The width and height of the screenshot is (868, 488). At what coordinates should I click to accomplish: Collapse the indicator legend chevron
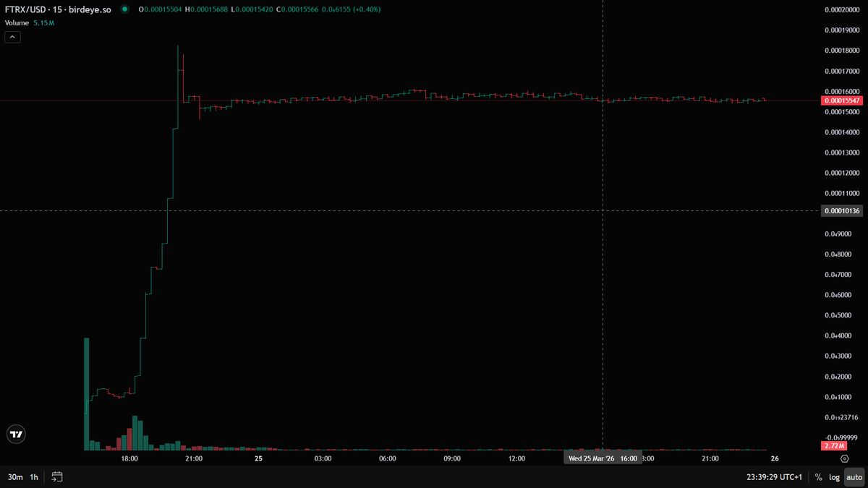click(x=13, y=37)
